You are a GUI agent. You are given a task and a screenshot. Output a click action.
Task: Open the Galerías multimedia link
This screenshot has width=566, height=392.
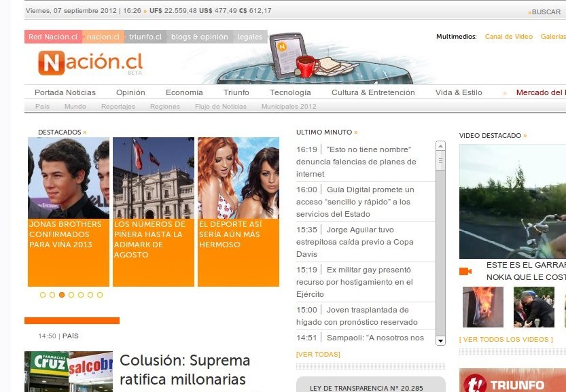click(553, 37)
